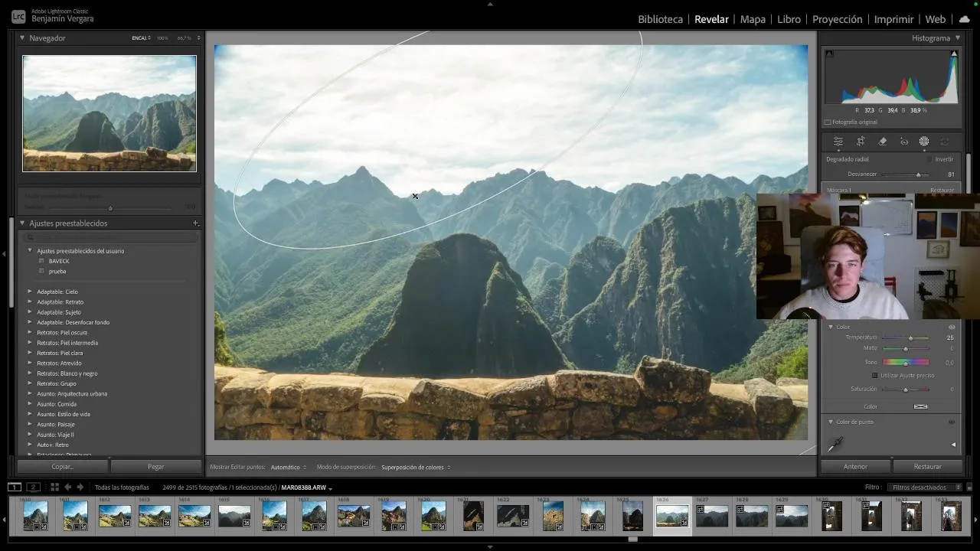Toggle visibility eye of Color section
Screen dimensions: 980x551
point(952,327)
